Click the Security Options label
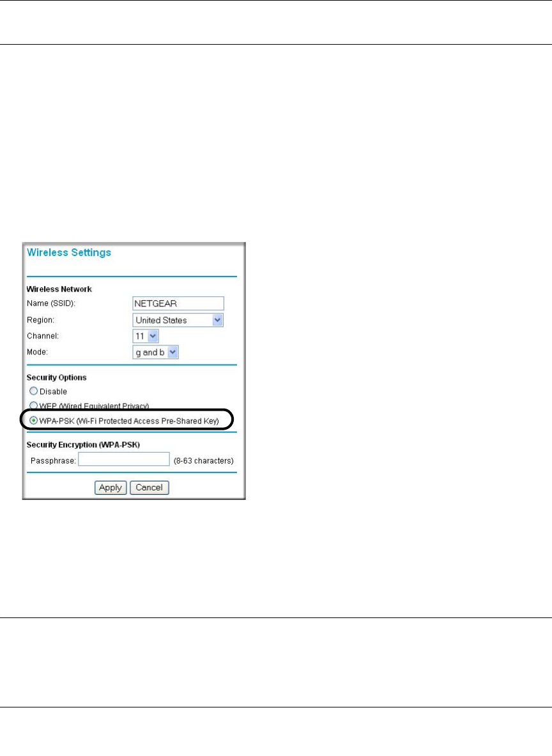 pos(56,377)
